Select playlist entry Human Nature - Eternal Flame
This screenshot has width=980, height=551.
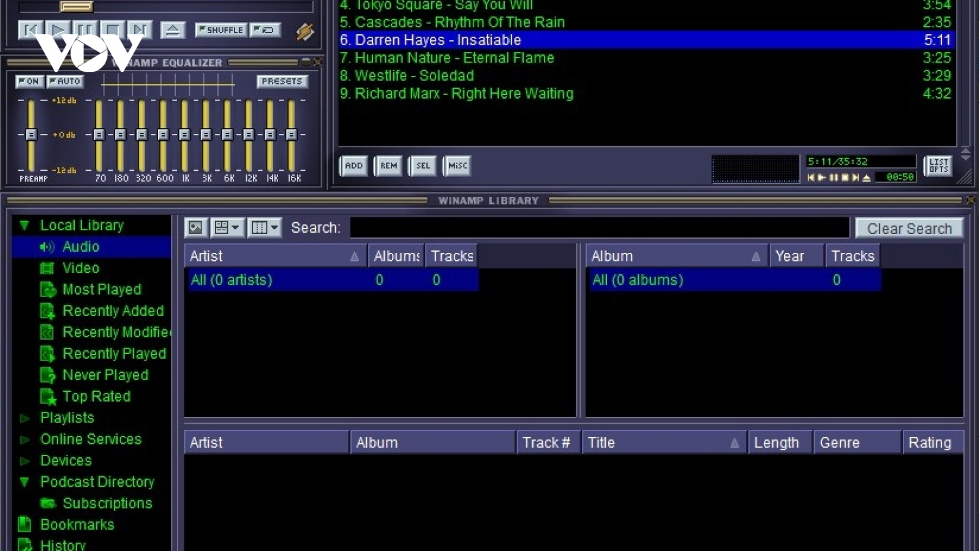click(646, 58)
